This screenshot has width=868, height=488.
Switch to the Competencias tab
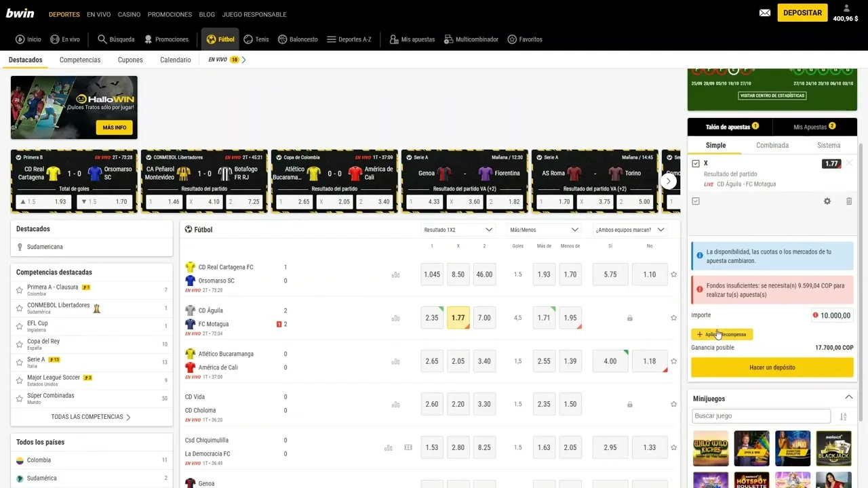point(80,60)
